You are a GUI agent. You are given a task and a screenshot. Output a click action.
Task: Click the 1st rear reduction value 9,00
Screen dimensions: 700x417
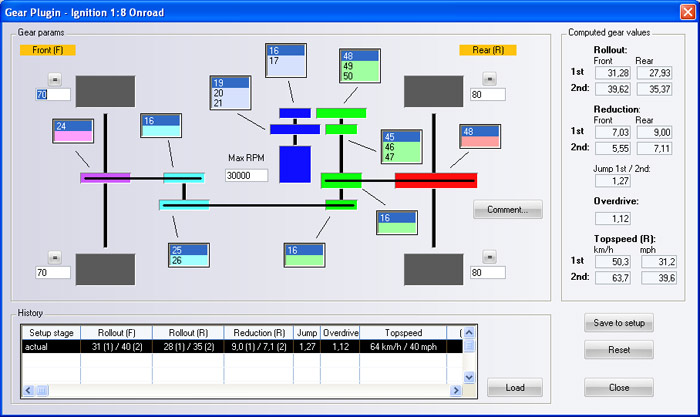pos(654,132)
